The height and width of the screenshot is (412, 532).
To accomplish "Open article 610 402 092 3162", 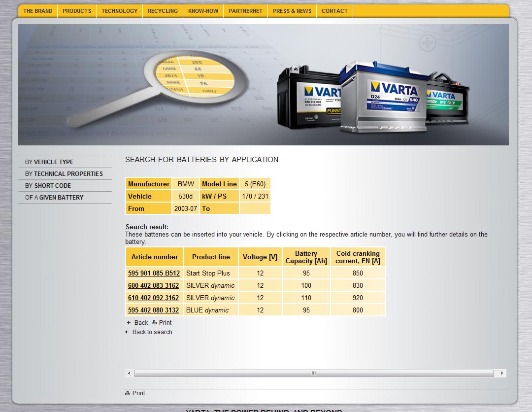I will [153, 298].
